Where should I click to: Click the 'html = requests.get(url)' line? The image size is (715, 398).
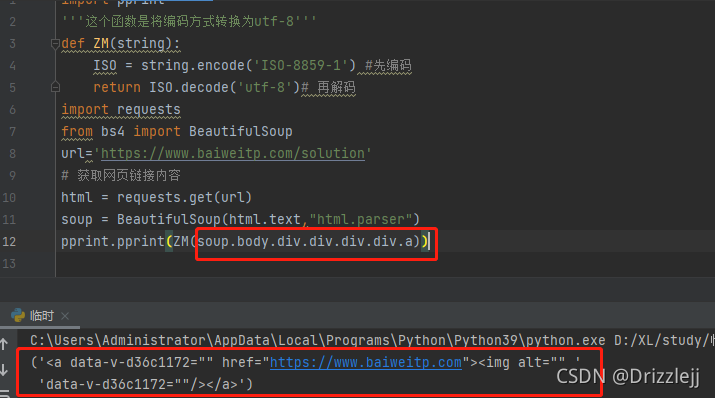tap(156, 197)
